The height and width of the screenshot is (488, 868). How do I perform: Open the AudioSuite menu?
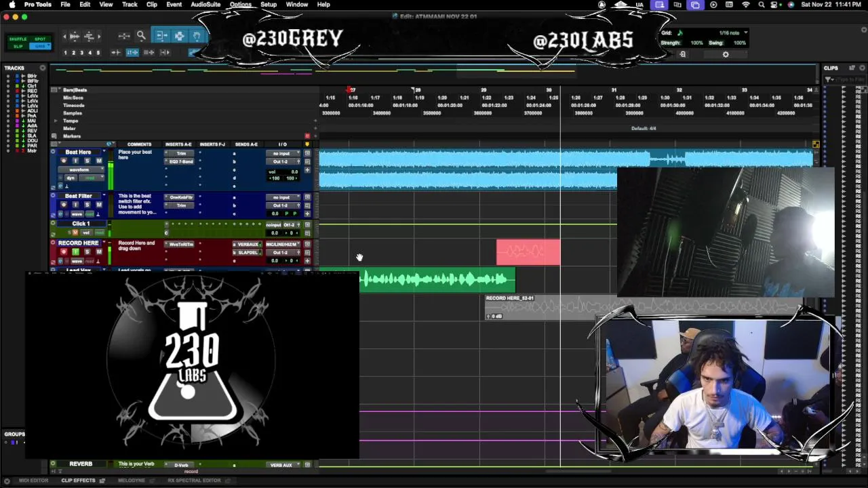tap(205, 5)
